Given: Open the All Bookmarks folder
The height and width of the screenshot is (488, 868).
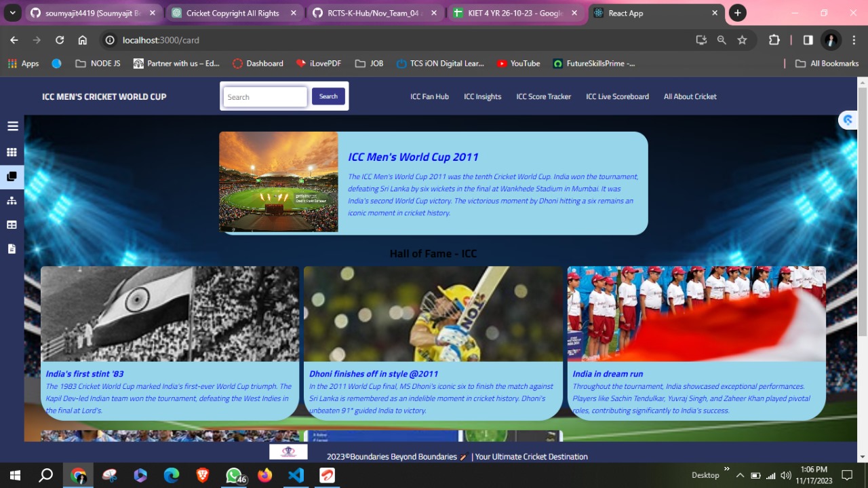Looking at the screenshot, I should pyautogui.click(x=827, y=63).
